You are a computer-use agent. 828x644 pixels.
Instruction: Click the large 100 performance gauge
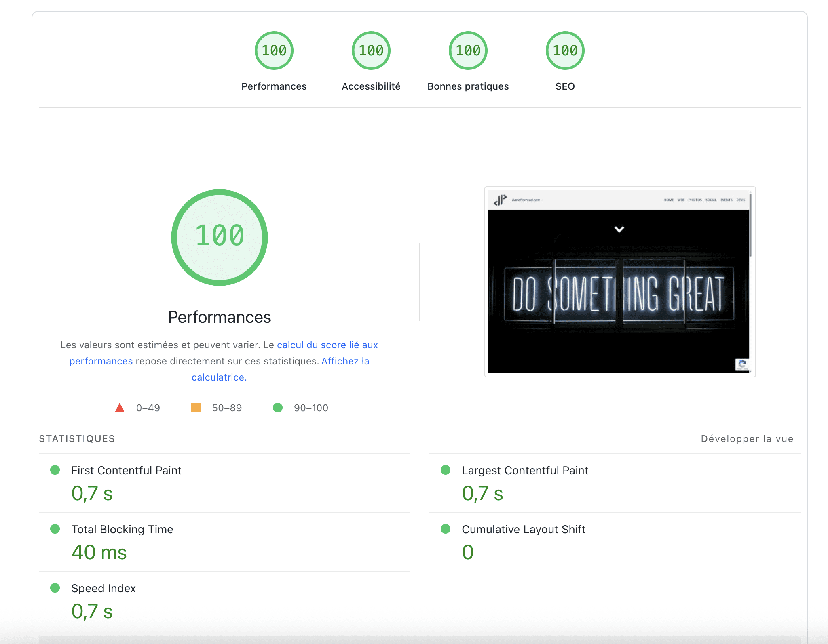pos(220,237)
